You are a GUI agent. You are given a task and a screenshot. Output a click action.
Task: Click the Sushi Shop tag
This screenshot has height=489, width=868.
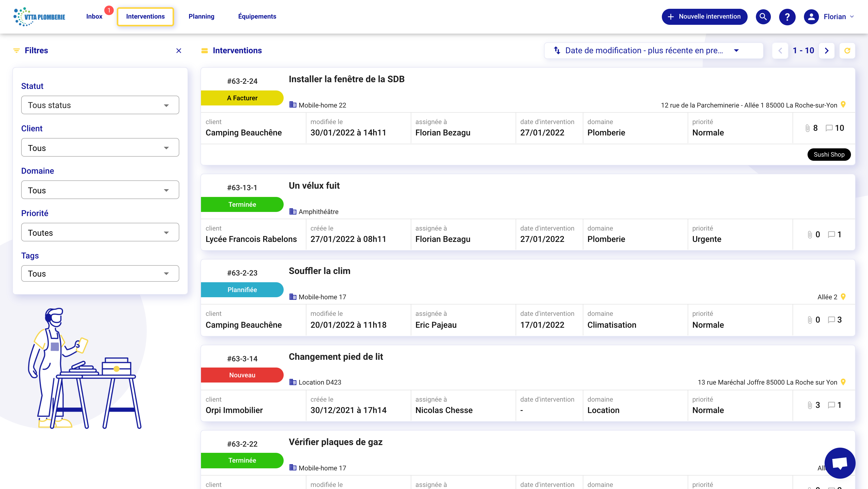[x=829, y=154]
